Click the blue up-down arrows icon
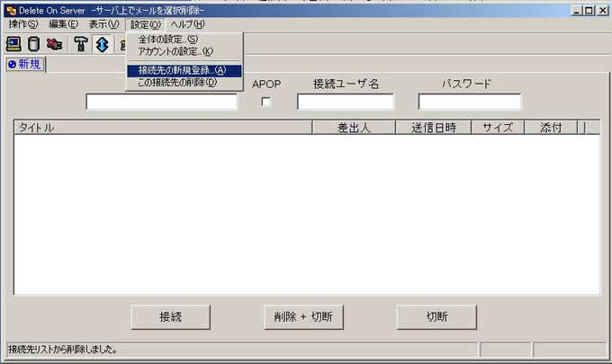 [102, 44]
